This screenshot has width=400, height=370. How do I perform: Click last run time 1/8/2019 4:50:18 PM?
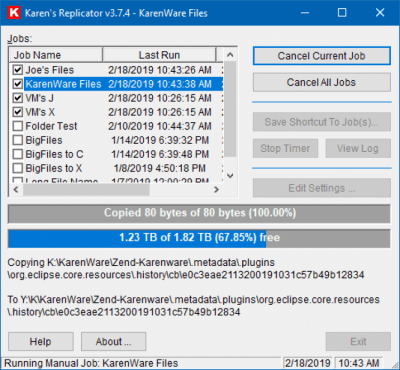tap(160, 168)
